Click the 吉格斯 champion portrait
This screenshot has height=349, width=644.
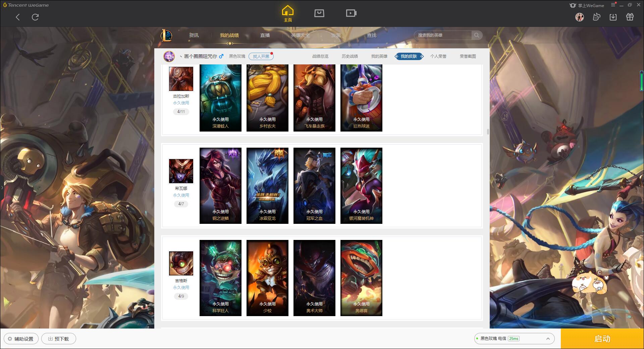(181, 263)
